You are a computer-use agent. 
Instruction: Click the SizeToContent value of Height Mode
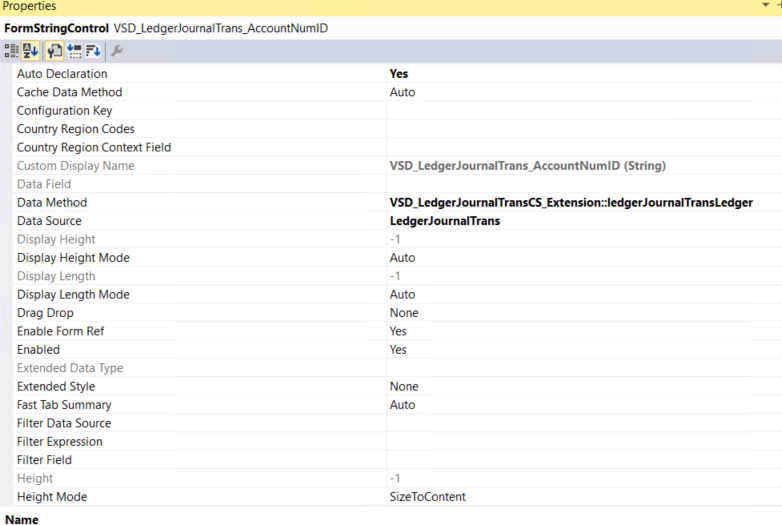point(427,497)
